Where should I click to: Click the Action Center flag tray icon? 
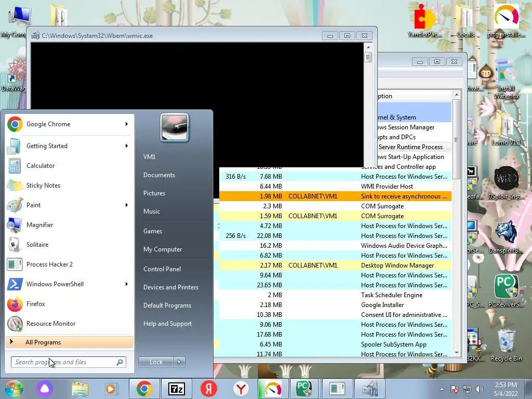coord(455,389)
